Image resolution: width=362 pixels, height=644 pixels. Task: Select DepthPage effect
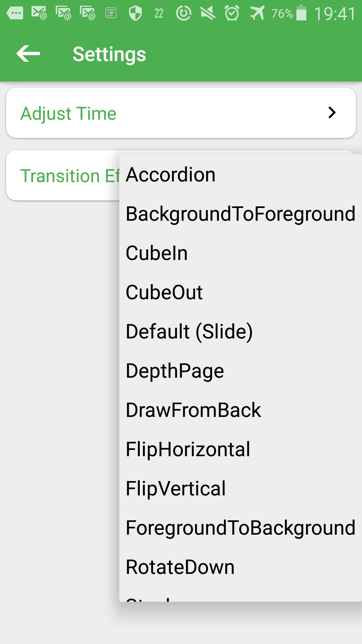[x=241, y=371]
